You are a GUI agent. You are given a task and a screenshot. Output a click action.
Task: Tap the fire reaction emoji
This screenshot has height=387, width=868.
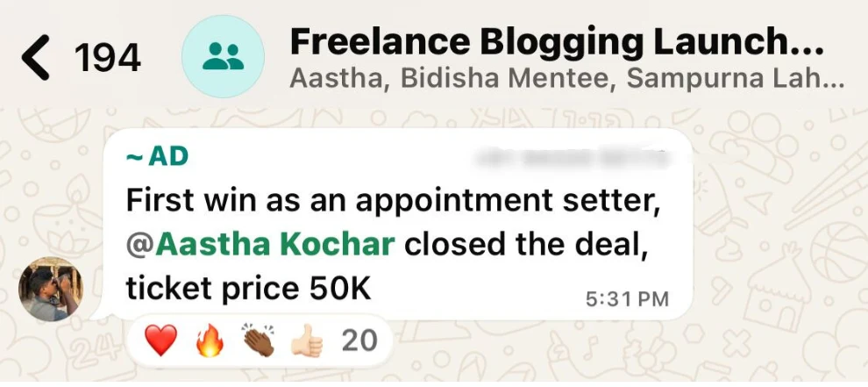210,341
